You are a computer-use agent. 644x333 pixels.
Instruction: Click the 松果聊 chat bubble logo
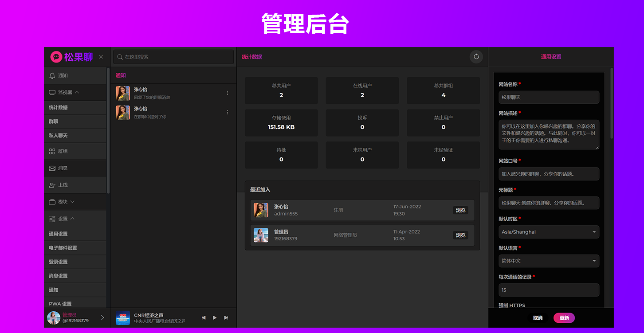coord(56,57)
